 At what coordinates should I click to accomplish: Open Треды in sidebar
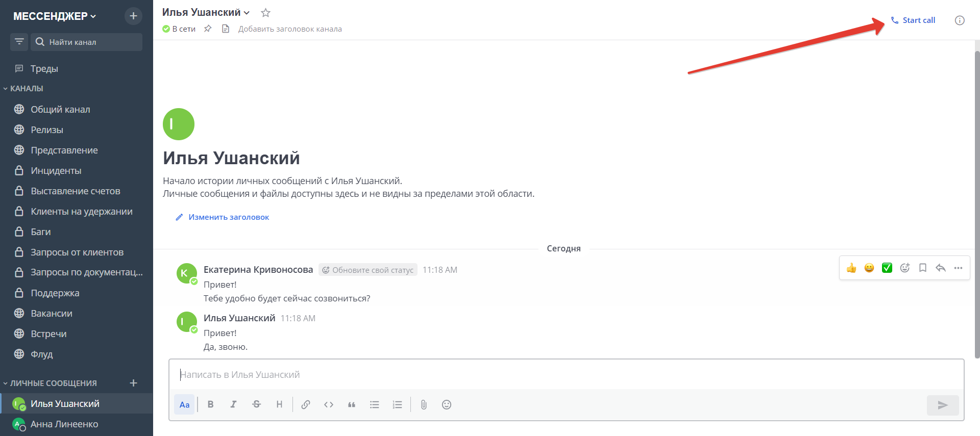(77, 68)
